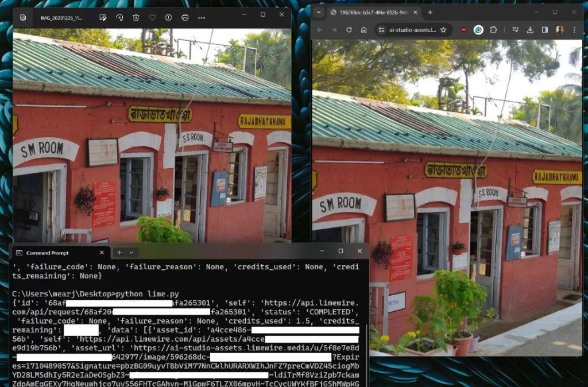Rotate the photo using the rotate icon

(119, 18)
